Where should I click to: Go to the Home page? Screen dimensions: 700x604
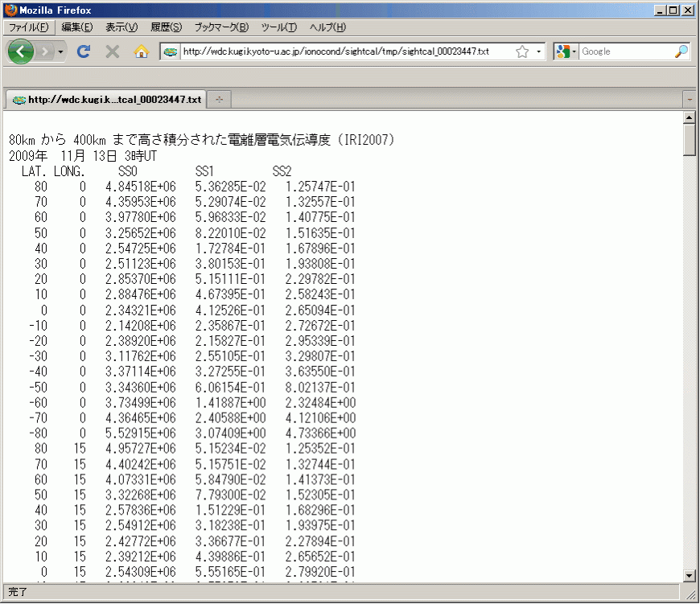(x=141, y=51)
